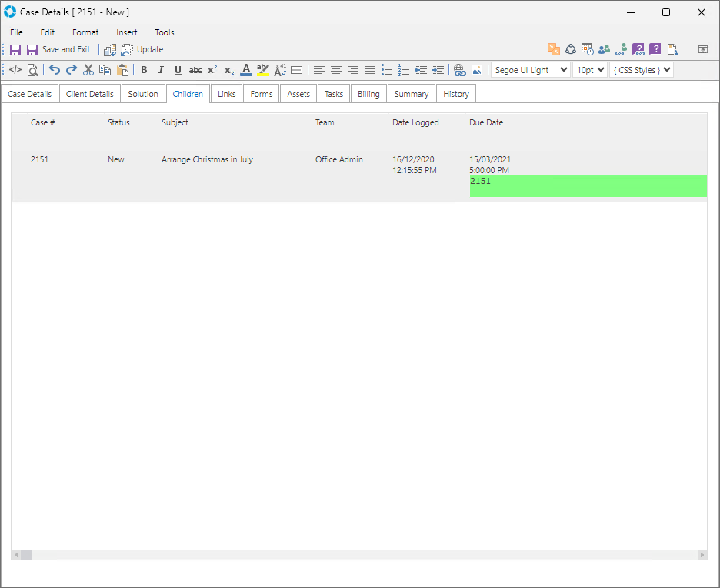Click the undo arrow icon
The width and height of the screenshot is (720, 588).
(x=55, y=70)
